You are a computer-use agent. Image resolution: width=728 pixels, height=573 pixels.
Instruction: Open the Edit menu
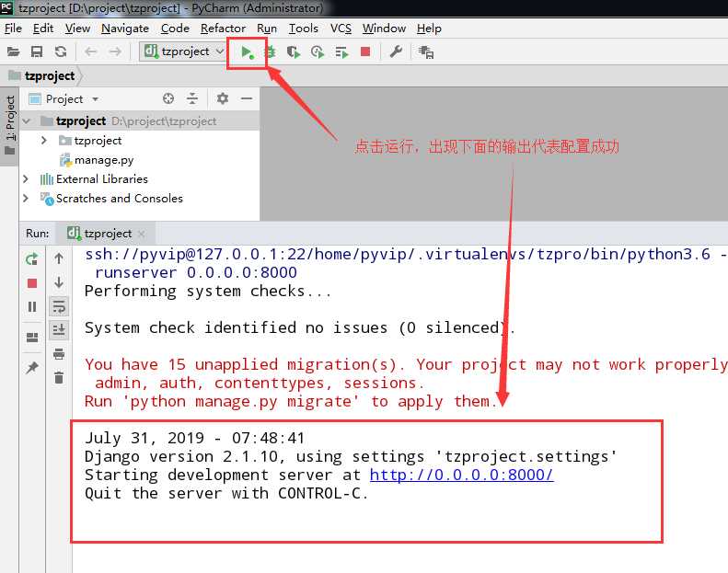point(43,29)
